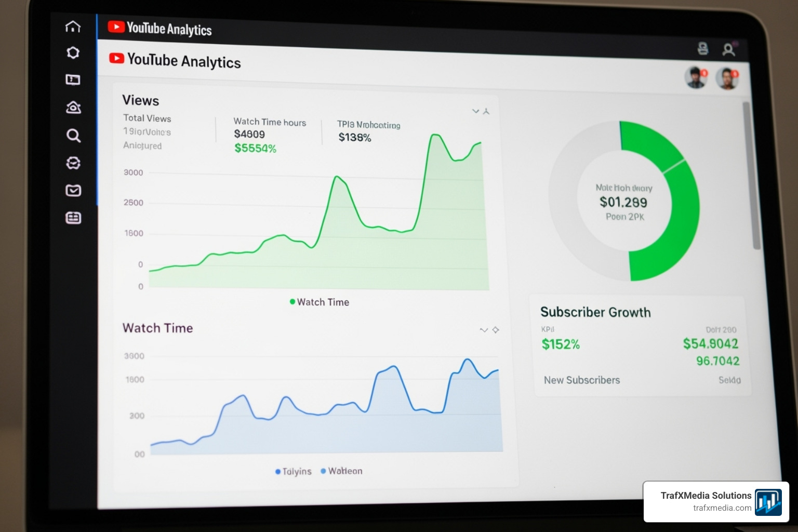This screenshot has height=532, width=798.
Task: Click the pin icon beside Views chevron
Action: point(486,111)
